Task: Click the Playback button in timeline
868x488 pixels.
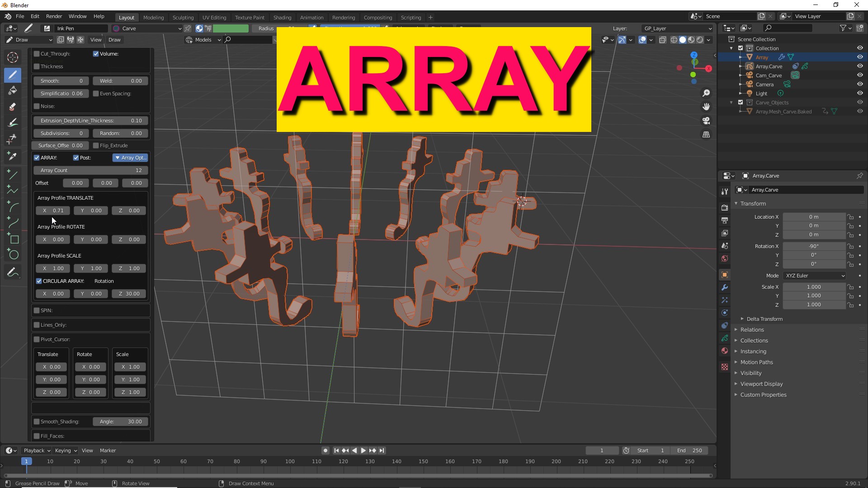Action: click(36, 450)
